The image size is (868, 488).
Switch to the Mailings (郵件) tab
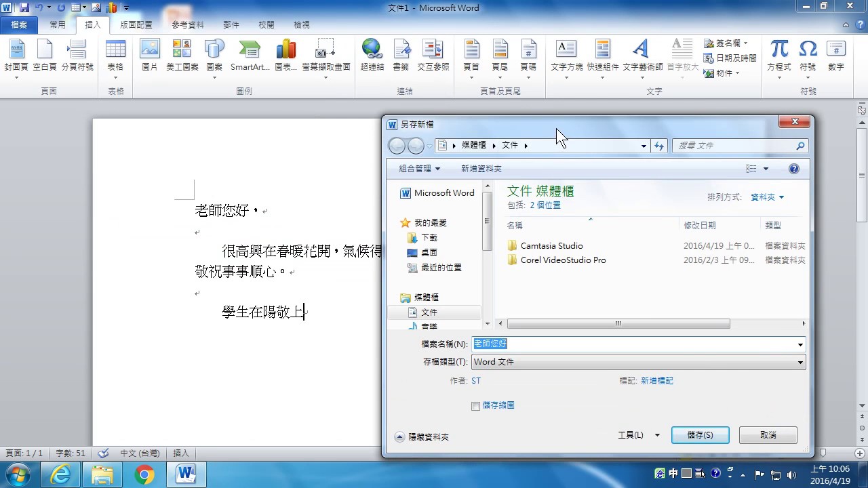coord(231,25)
